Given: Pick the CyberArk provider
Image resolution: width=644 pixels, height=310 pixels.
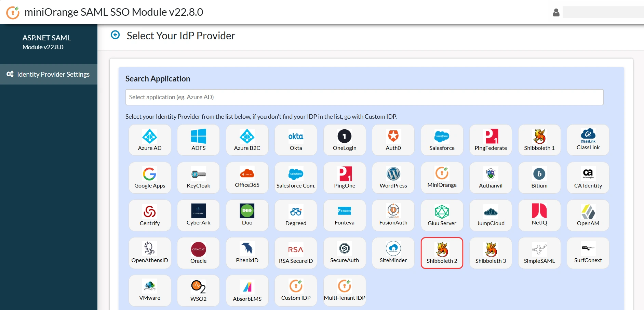Looking at the screenshot, I should tap(199, 215).
